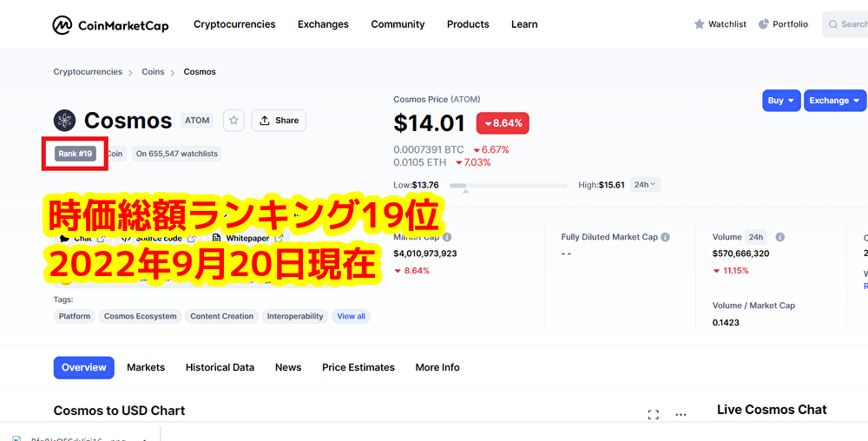Click the low-high price range bar
Screen dimensions: 868x441
point(508,185)
